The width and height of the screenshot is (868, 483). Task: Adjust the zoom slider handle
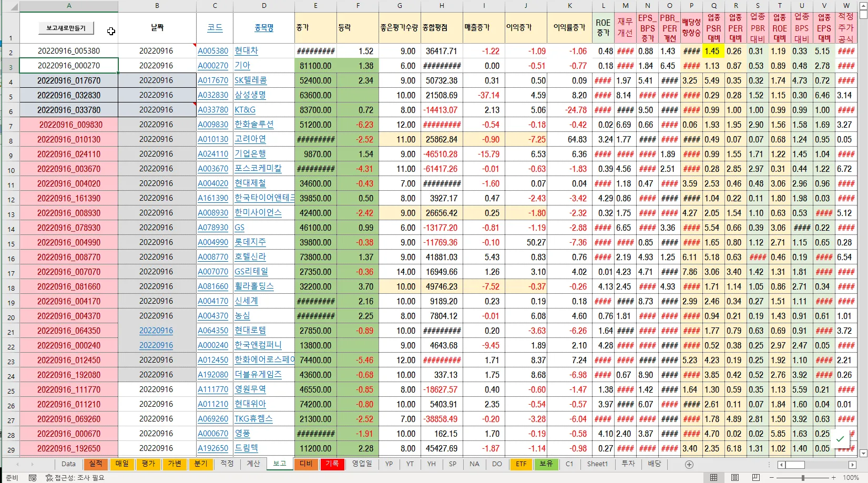tap(803, 478)
